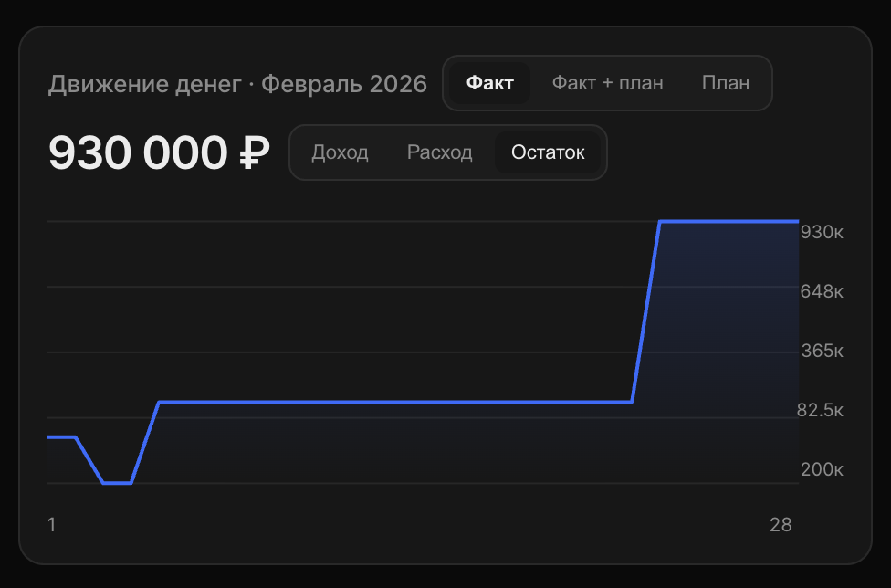Click the 930 000 ₽ total amount
Image resolution: width=891 pixels, height=588 pixels.
(x=159, y=152)
